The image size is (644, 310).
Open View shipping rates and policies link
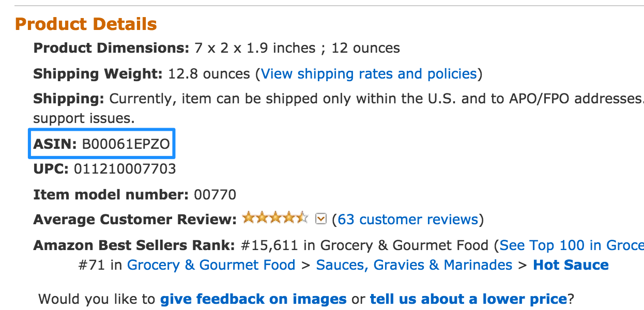click(x=369, y=74)
